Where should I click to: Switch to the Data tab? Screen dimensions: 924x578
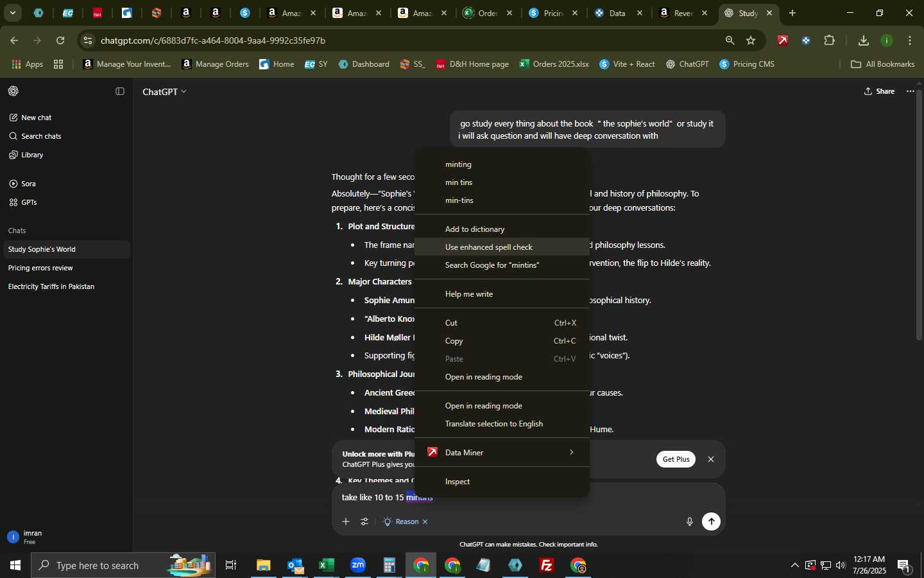(619, 13)
